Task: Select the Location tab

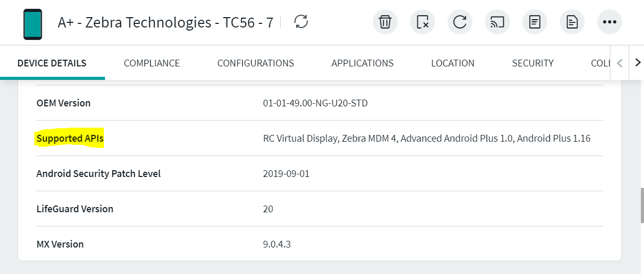Action: point(453,63)
